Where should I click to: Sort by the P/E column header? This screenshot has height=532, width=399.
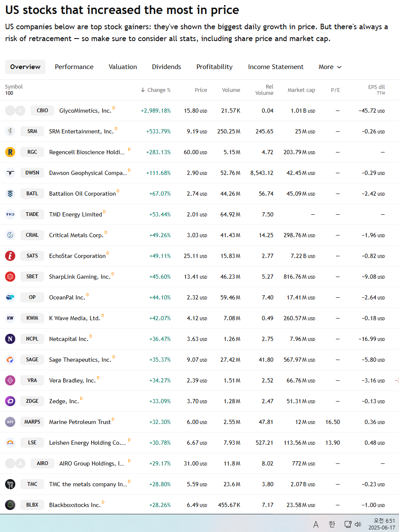335,90
